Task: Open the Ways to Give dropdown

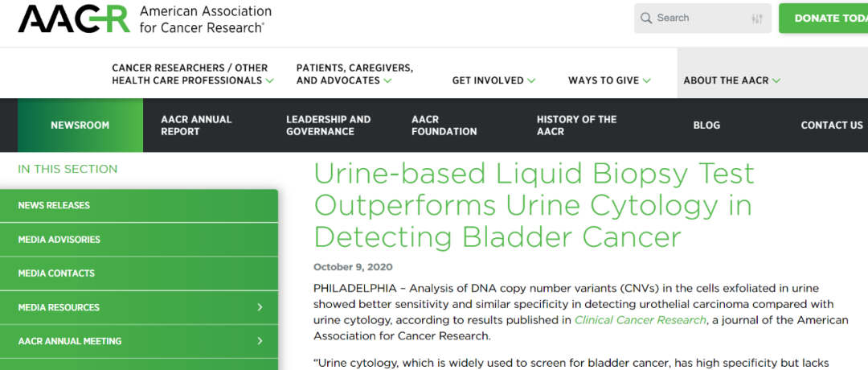Action: pos(609,80)
